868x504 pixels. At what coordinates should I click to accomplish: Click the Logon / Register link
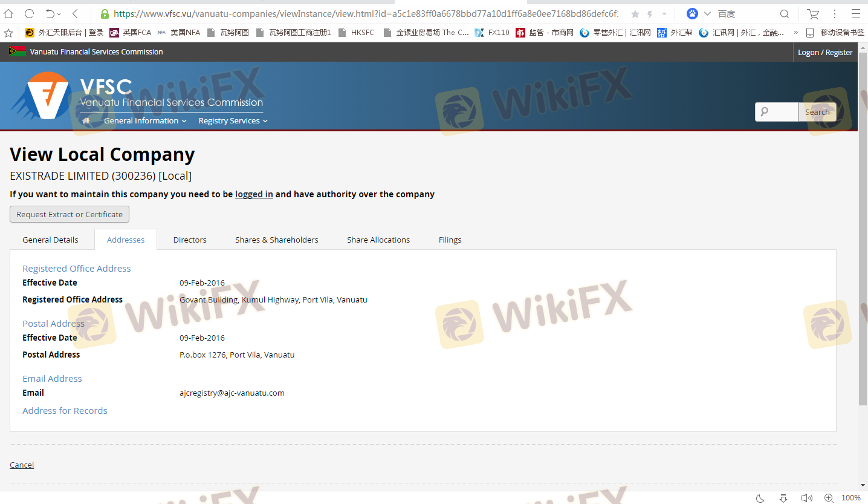click(x=825, y=52)
